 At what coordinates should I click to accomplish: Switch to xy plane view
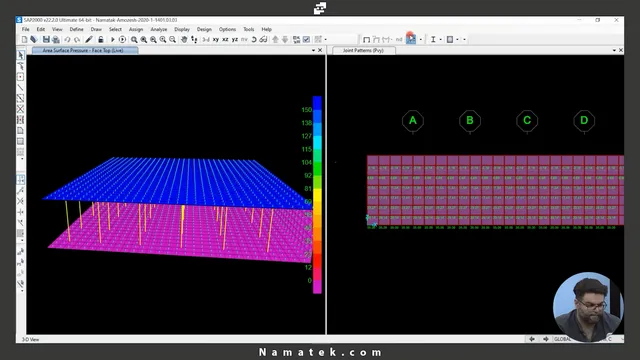click(x=216, y=40)
